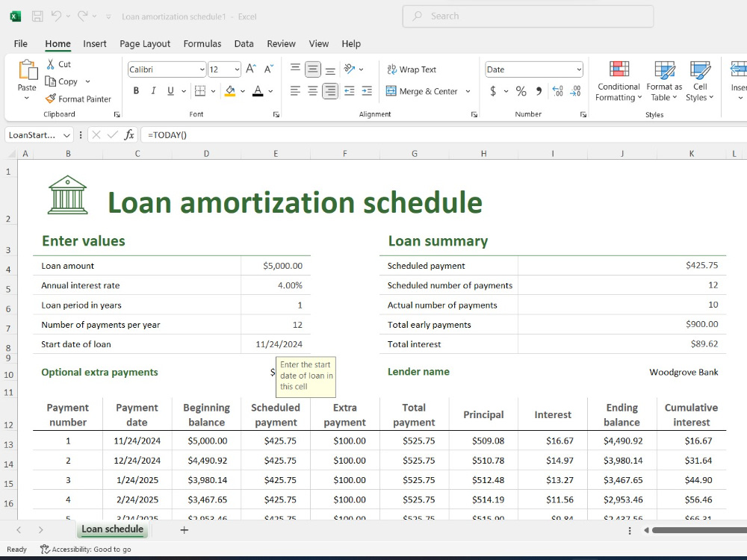Open the font name Calibri dropdown
747x560 pixels.
202,69
